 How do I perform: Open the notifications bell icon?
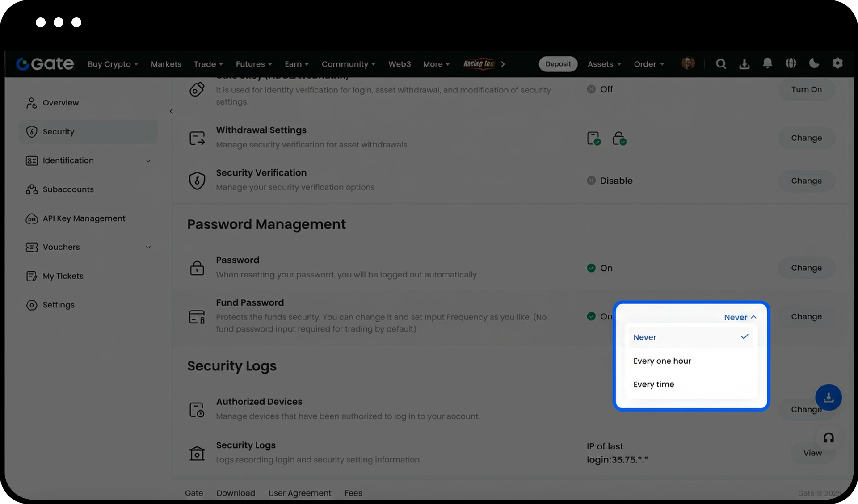[767, 63]
